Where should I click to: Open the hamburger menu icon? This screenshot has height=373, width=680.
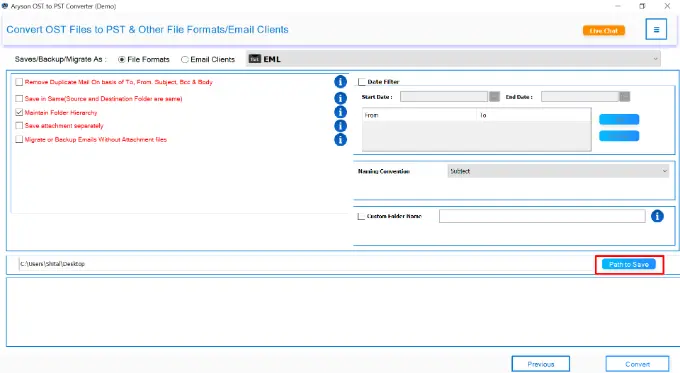[656, 29]
